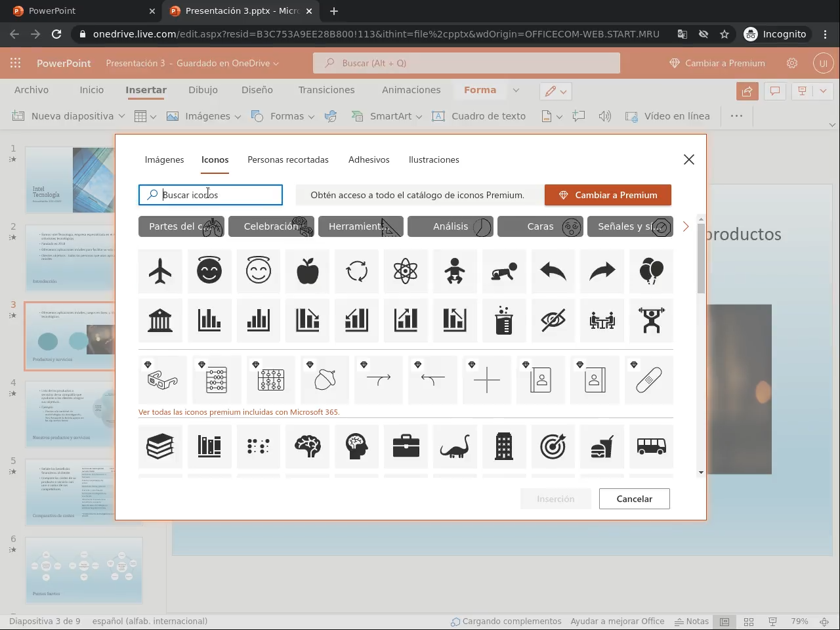The height and width of the screenshot is (630, 840).
Task: Select the weightlifter barbell icon
Action: (x=651, y=320)
